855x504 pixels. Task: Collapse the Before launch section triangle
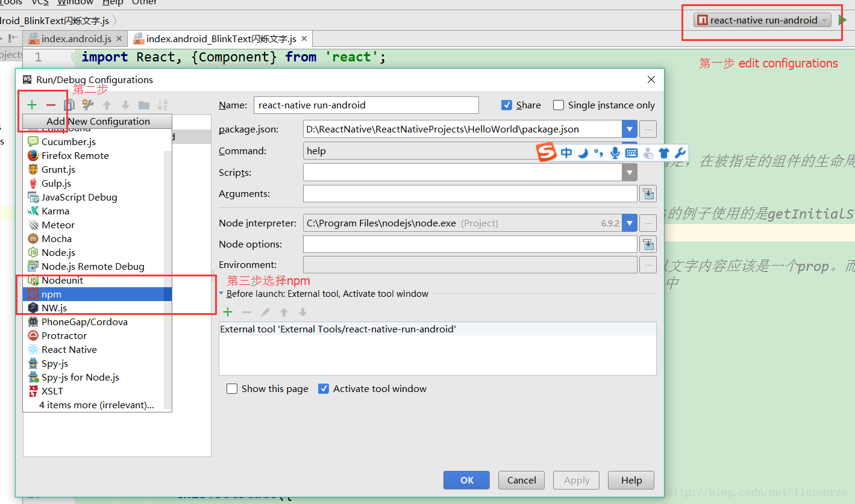point(221,294)
